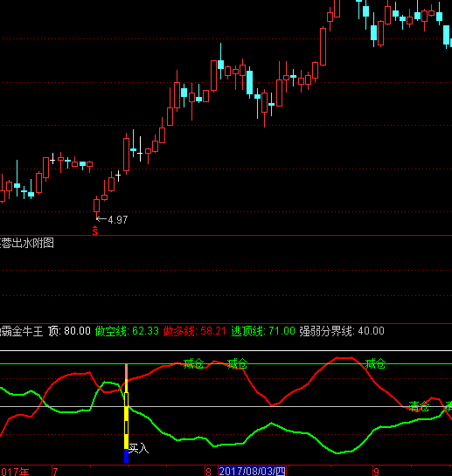Viewport: 452px width, 476px height.
Task: Click the red S marker under the low candle
Action: 95,231
